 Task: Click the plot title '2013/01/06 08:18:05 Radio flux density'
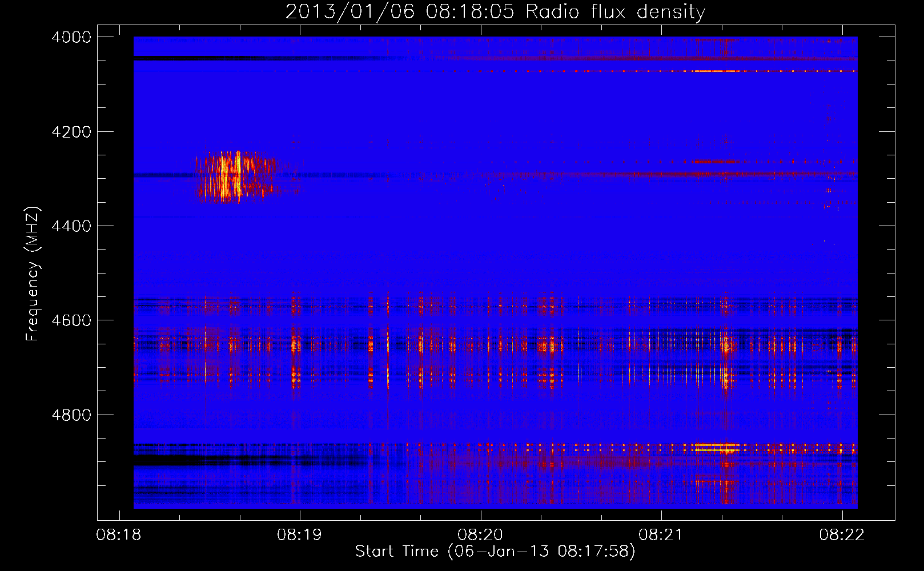pos(495,11)
